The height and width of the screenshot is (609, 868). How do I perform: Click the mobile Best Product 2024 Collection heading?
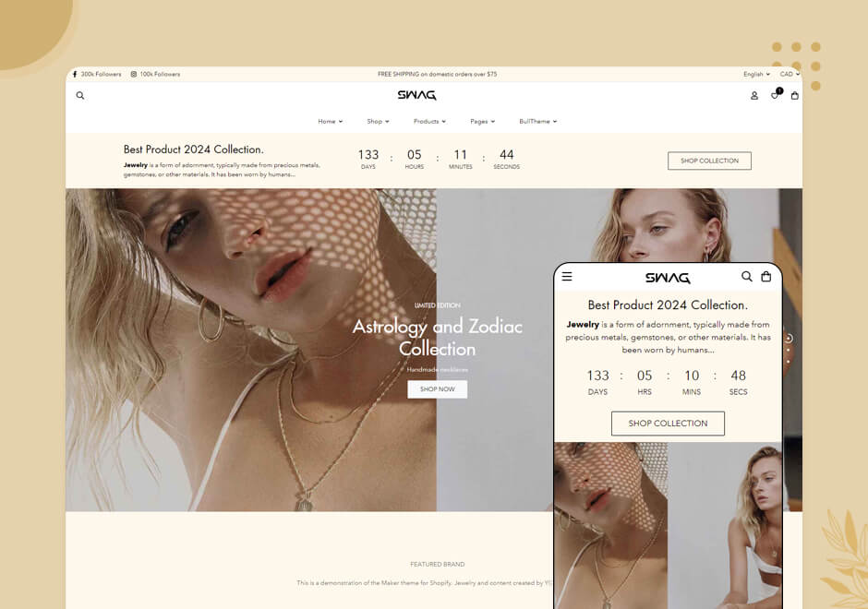click(668, 304)
